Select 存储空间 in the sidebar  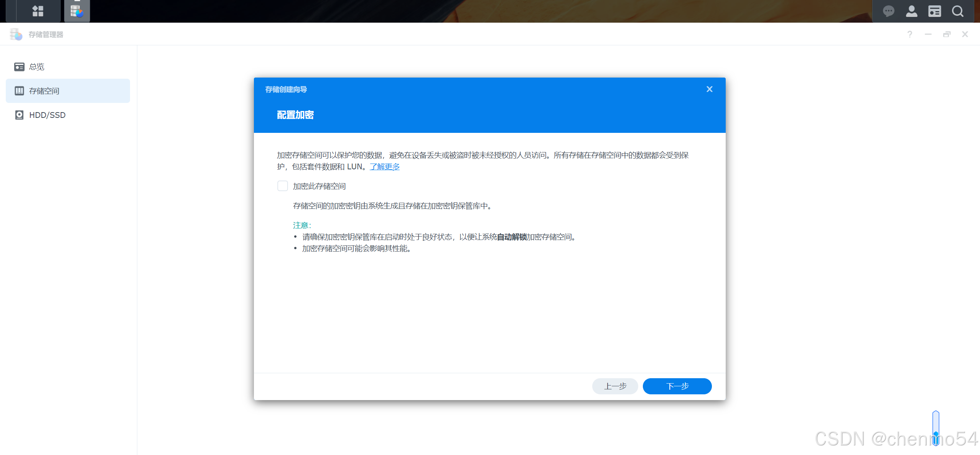(x=44, y=91)
